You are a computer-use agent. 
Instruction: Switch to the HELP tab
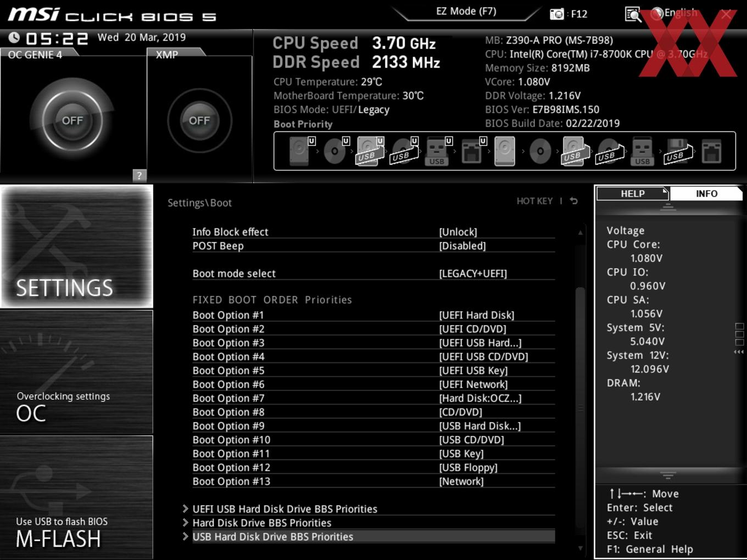tap(632, 193)
